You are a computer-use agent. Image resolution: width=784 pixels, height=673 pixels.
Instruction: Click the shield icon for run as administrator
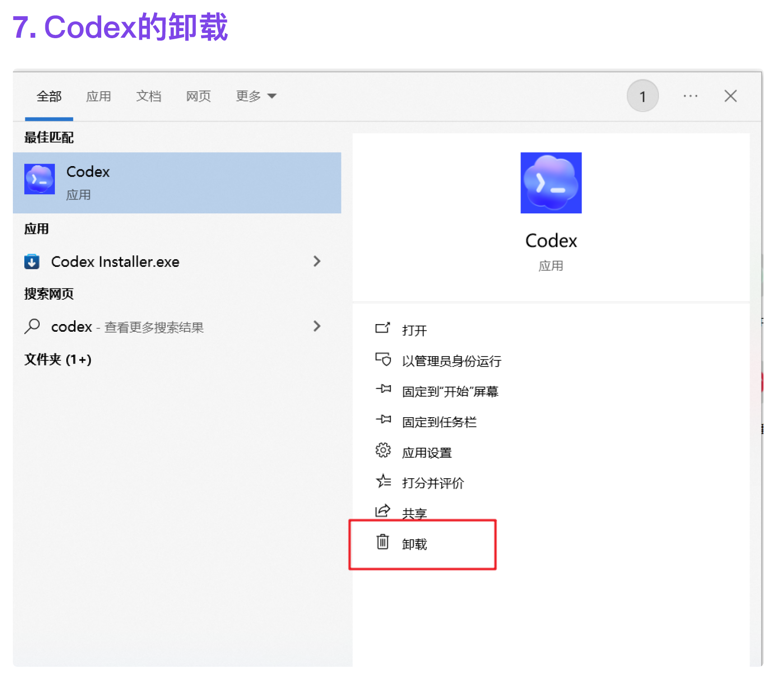click(x=383, y=359)
